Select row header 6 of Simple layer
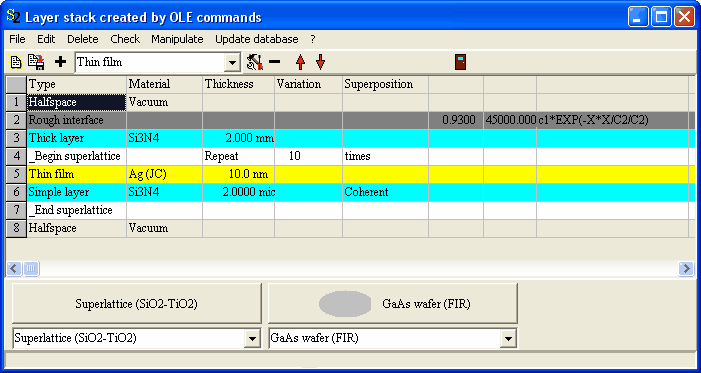Viewport: 701px width, 373px height. [16, 192]
